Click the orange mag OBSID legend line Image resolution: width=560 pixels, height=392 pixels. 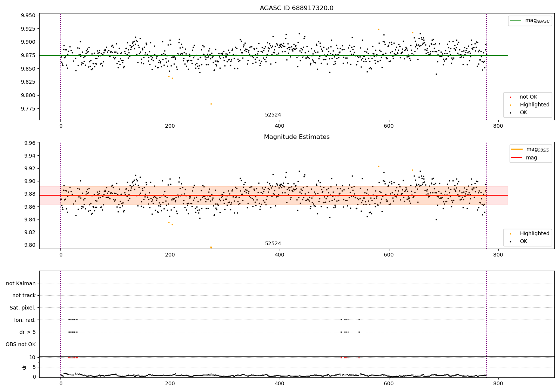[517, 149]
